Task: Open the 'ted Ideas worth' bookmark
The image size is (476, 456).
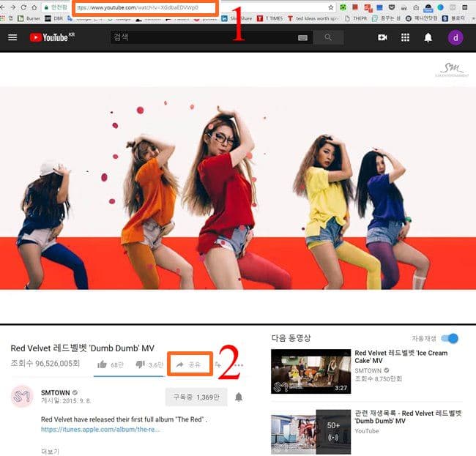Action: 313,18
